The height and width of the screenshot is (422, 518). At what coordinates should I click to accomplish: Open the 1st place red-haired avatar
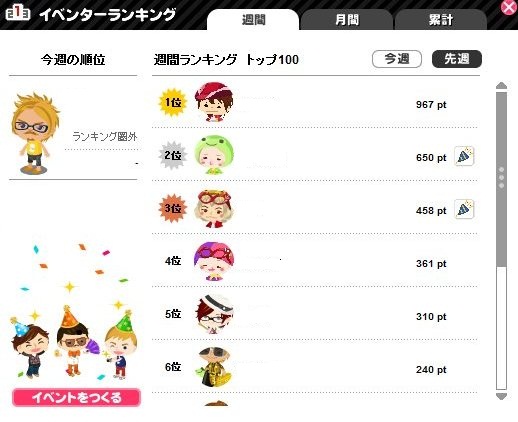[214, 102]
